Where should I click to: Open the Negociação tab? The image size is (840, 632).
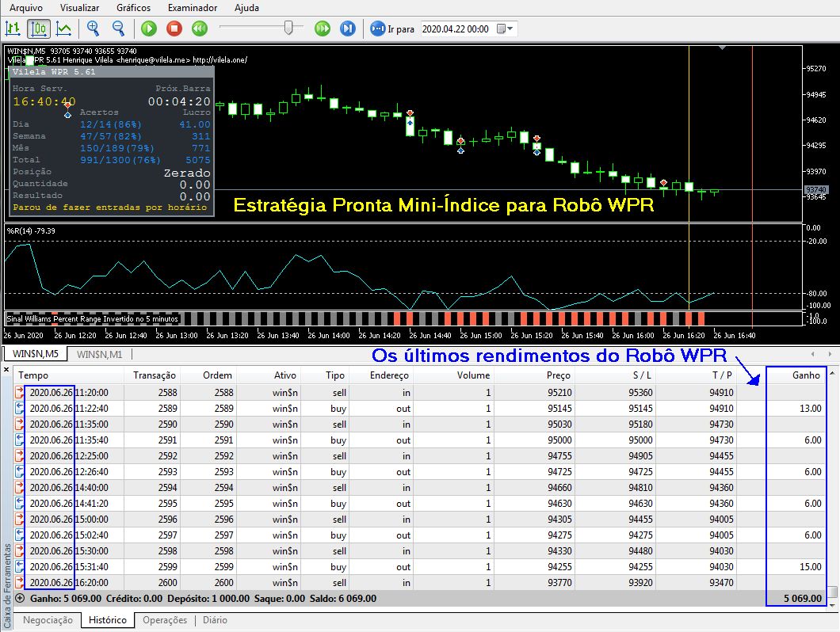click(x=48, y=619)
